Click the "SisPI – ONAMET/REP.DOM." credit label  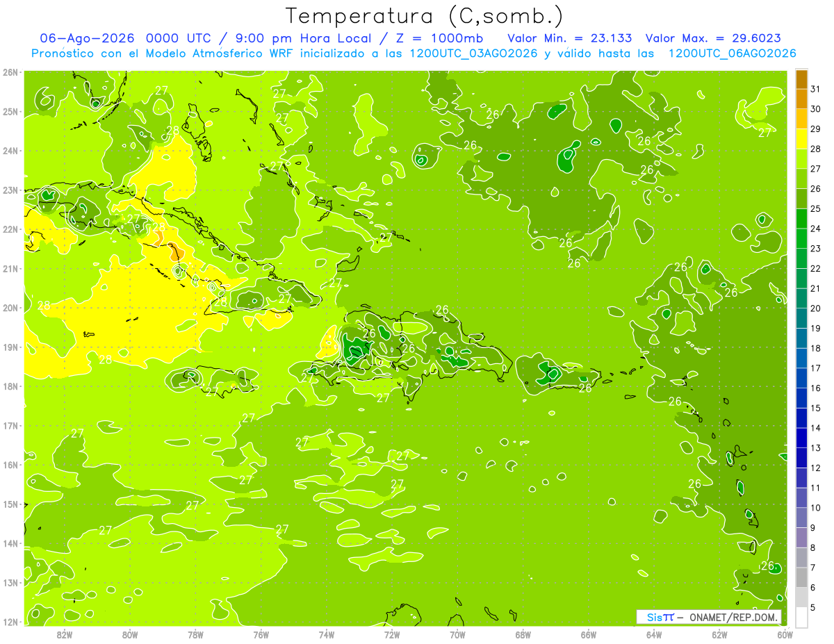click(x=709, y=617)
